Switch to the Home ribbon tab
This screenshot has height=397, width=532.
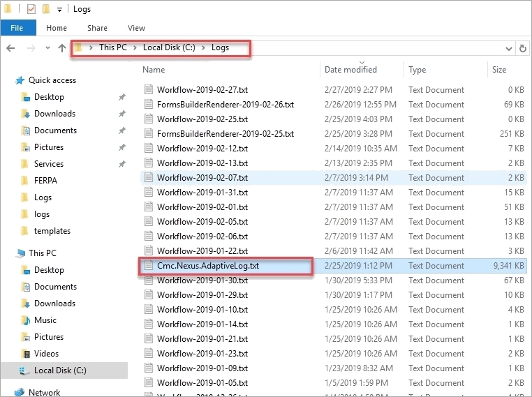click(57, 28)
